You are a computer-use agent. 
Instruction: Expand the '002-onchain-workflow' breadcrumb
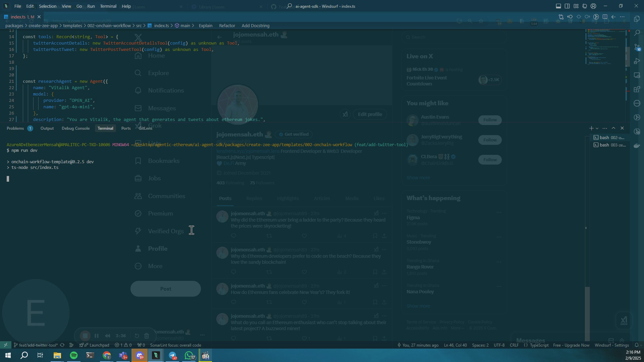[109, 25]
